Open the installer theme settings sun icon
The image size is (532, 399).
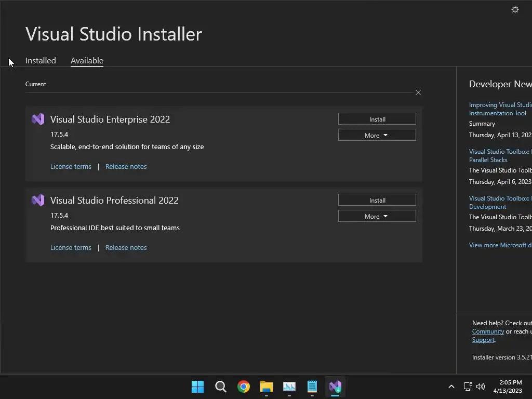coord(515,10)
